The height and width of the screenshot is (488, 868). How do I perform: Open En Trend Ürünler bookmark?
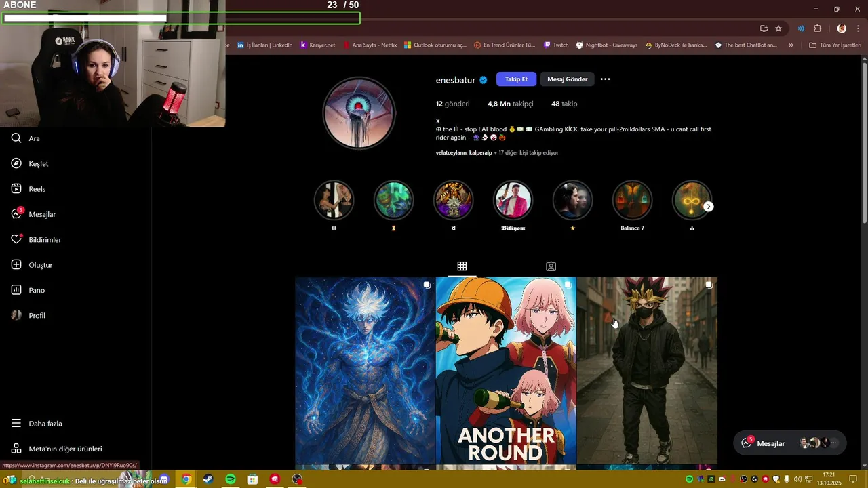pos(505,45)
